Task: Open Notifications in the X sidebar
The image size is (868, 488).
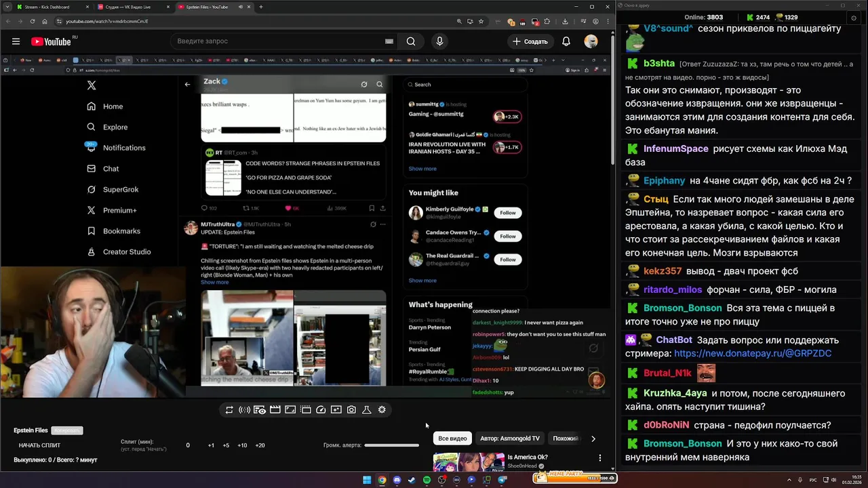Action: point(115,148)
